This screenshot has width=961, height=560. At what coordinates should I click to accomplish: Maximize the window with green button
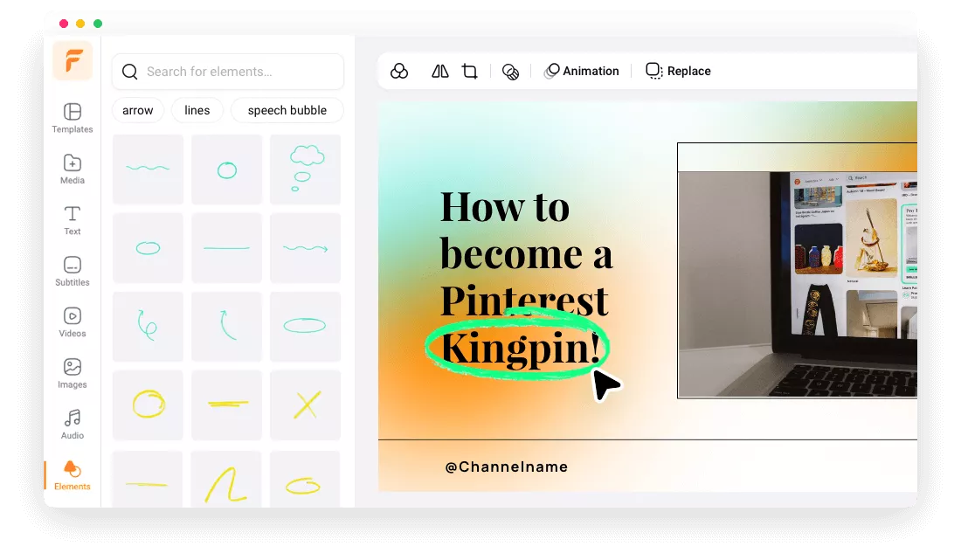pyautogui.click(x=98, y=24)
